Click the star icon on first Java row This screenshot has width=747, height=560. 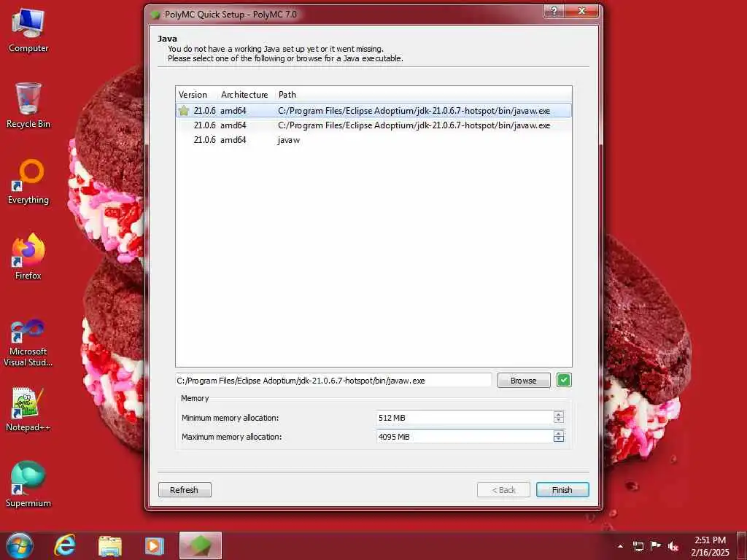(x=184, y=111)
